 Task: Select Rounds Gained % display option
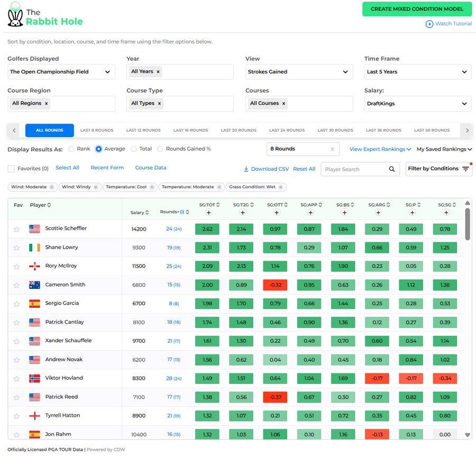(x=160, y=149)
